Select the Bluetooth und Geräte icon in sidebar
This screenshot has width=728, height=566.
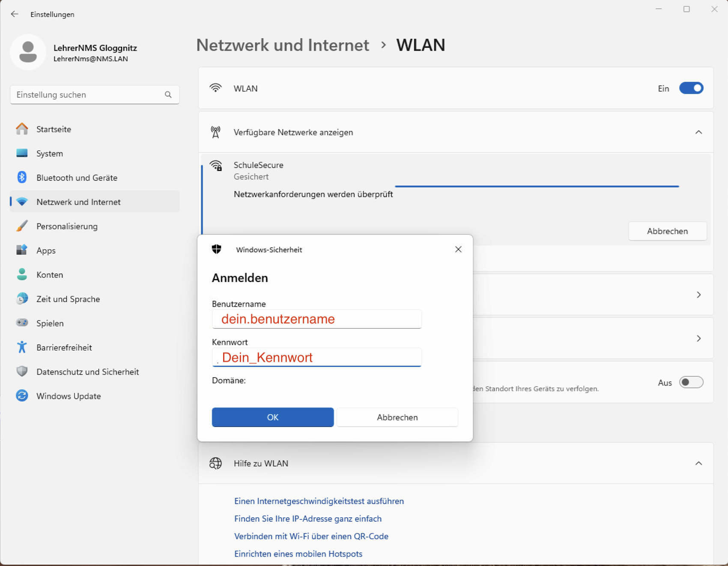coord(21,177)
